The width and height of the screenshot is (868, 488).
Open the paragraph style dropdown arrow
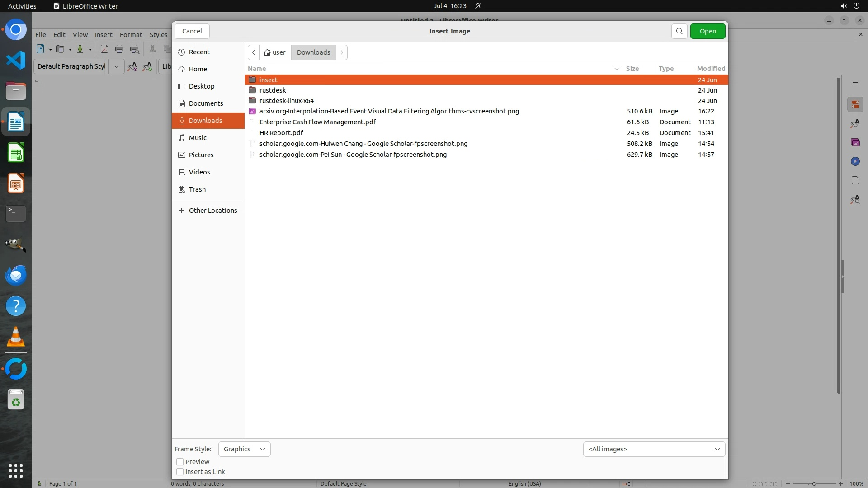pos(116,66)
